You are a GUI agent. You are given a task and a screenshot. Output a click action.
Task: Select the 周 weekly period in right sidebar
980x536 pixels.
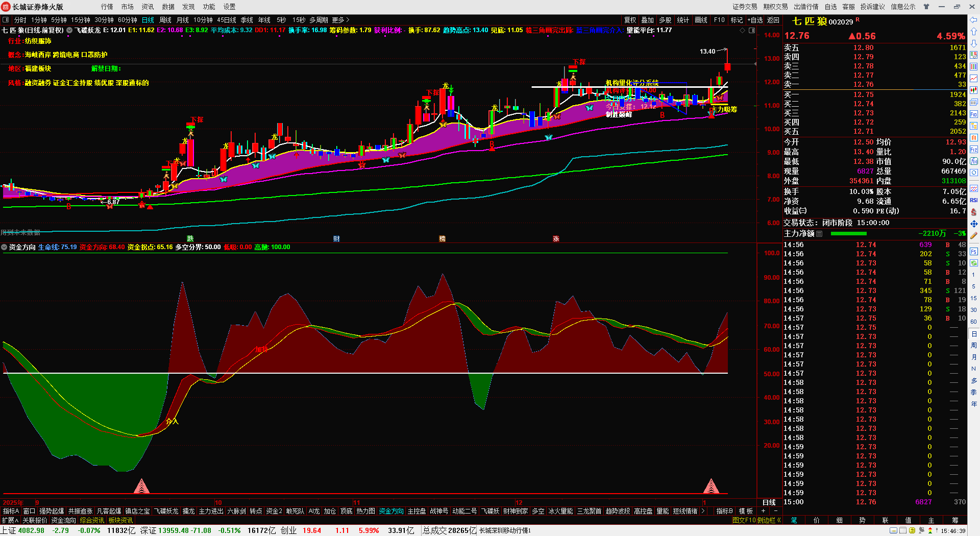click(974, 346)
